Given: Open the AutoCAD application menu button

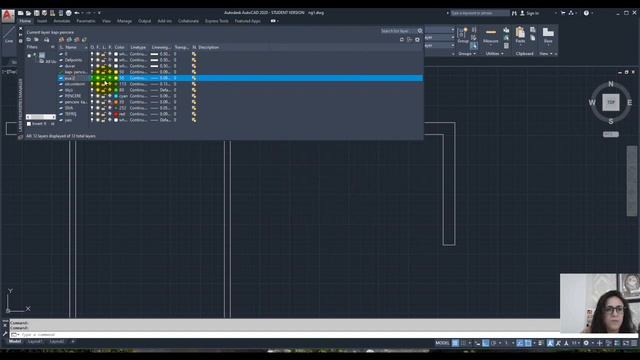Looking at the screenshot, I should coord(7,16).
